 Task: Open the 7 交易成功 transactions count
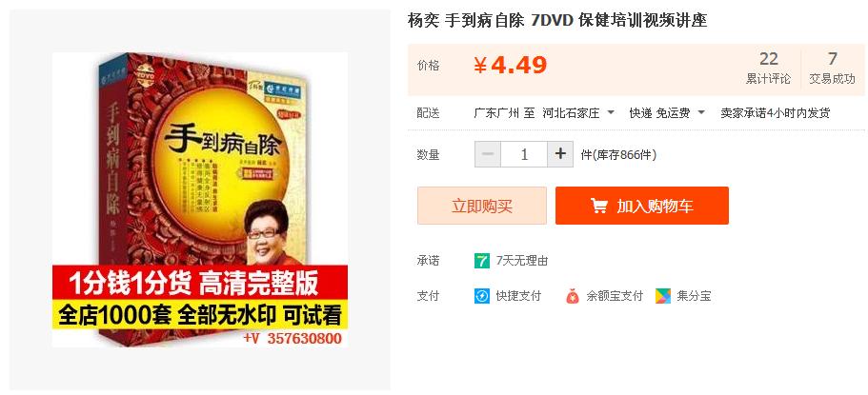pyautogui.click(x=832, y=68)
